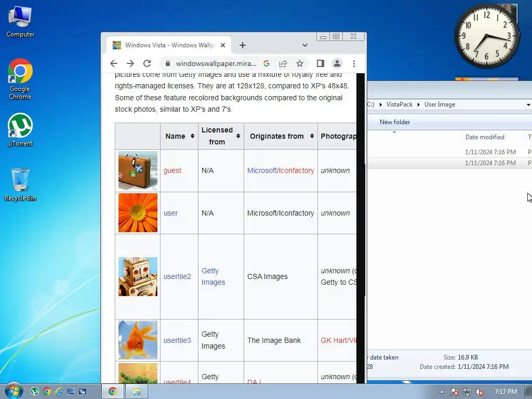The height and width of the screenshot is (399, 532).
Task: Open the Iconfactory link in the guest row
Action: point(296,170)
